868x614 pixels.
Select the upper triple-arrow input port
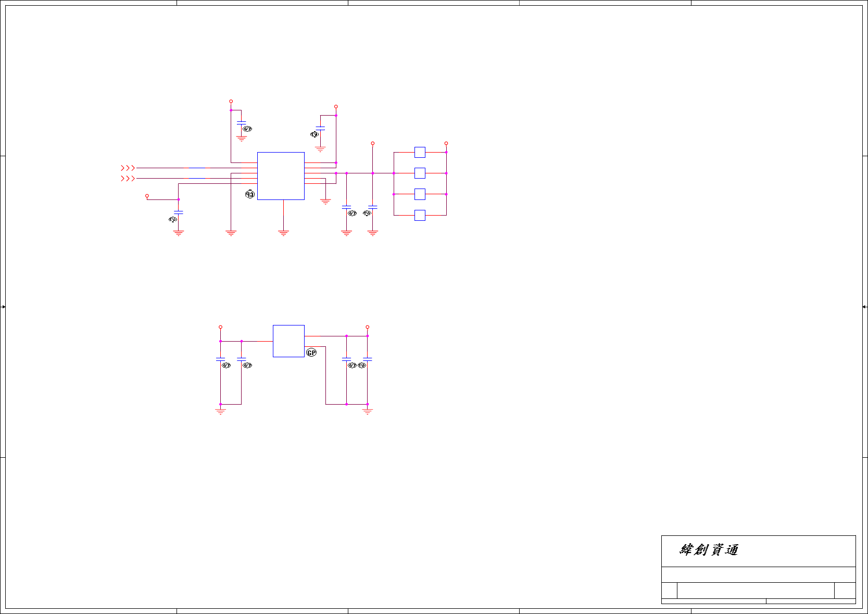[128, 168]
